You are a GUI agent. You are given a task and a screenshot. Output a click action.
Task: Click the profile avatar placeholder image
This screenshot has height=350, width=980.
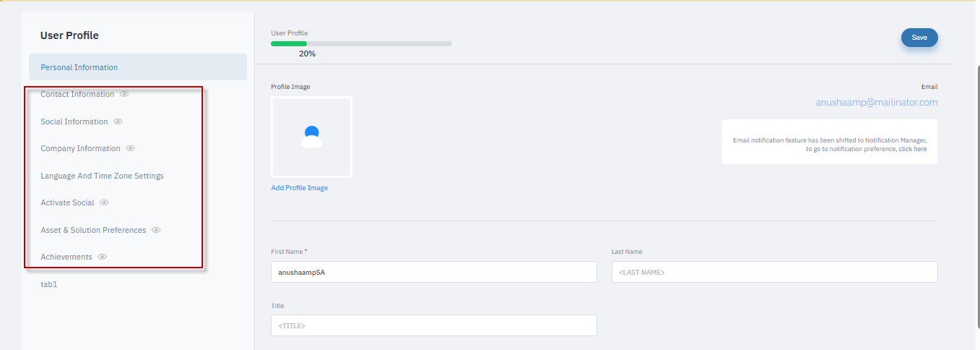311,137
